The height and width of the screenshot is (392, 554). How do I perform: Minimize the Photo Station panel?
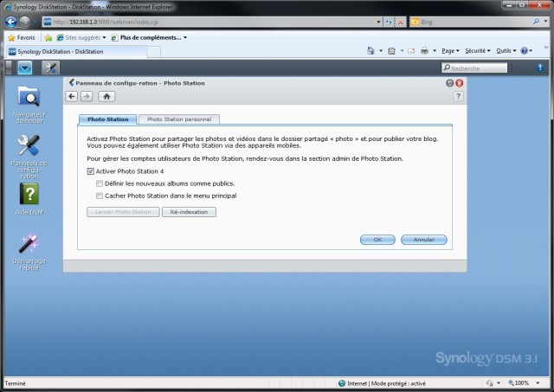pyautogui.click(x=450, y=83)
